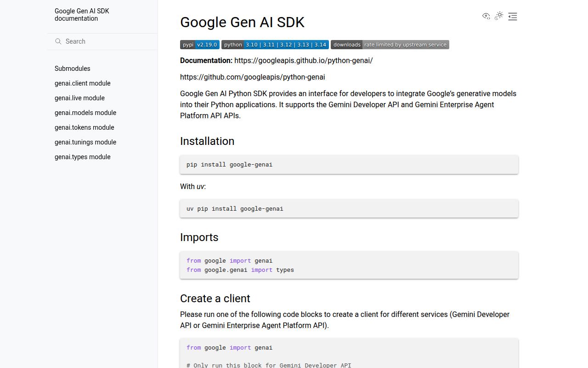The image size is (588, 368).
Task: Open genai.models module page
Action: (x=85, y=113)
